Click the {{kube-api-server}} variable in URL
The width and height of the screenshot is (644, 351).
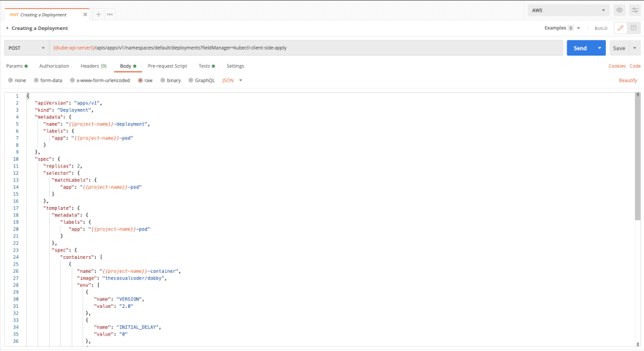(74, 48)
